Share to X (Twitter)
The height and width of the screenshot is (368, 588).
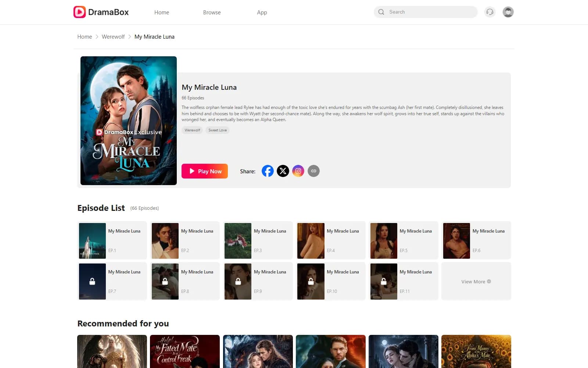click(283, 171)
